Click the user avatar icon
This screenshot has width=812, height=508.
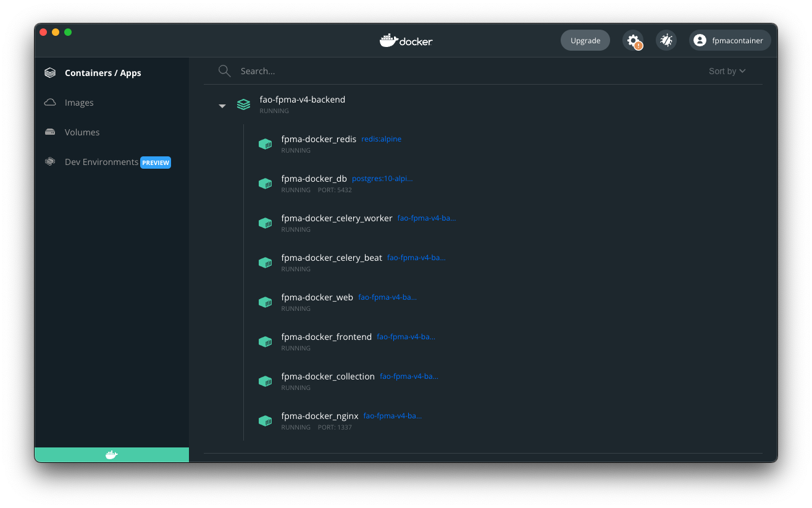click(700, 40)
